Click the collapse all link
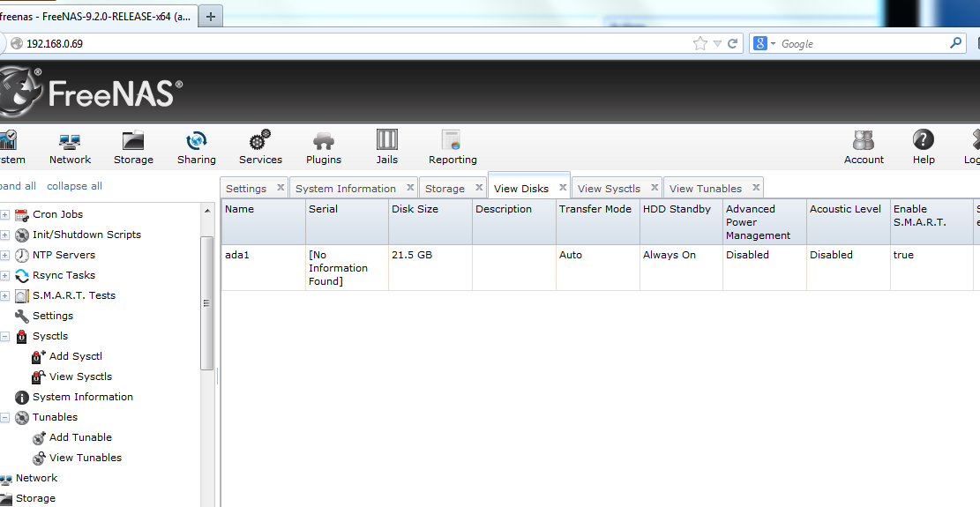 74,186
